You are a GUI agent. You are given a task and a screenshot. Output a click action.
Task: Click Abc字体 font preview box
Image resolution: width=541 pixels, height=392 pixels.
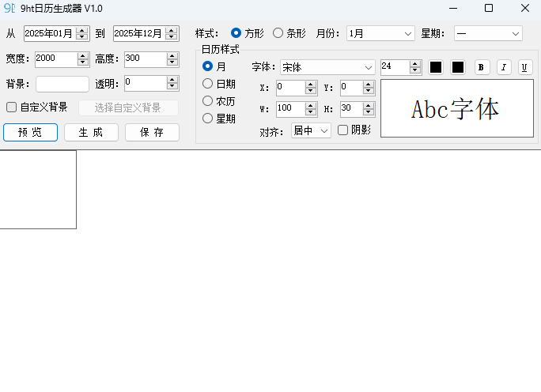tap(457, 108)
